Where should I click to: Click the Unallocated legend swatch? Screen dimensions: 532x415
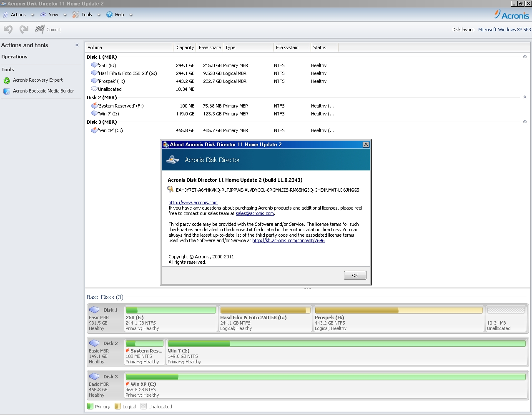pos(144,406)
